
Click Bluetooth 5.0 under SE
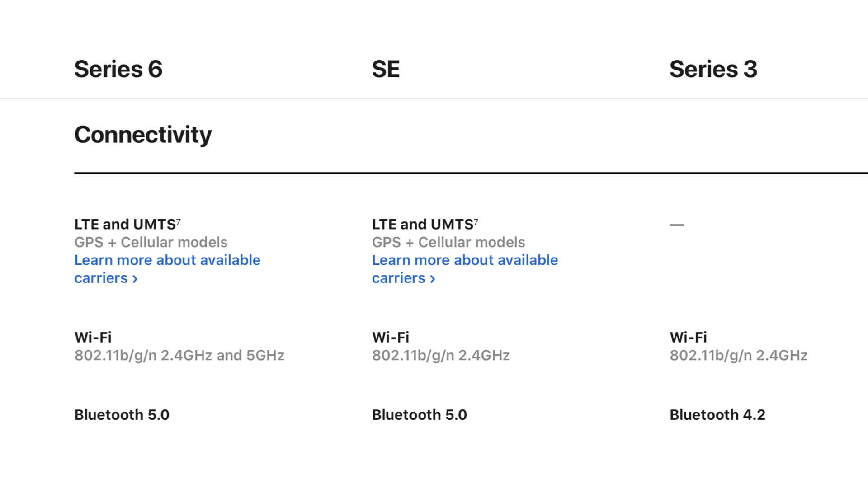(419, 415)
